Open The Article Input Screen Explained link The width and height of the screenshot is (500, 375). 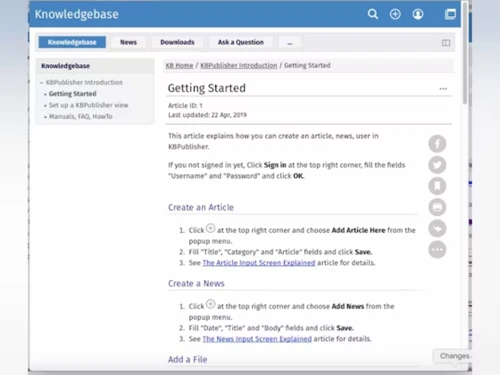[x=259, y=263]
